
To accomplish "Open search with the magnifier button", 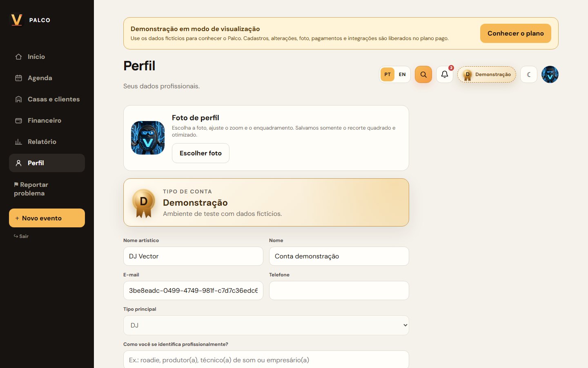I will click(423, 74).
